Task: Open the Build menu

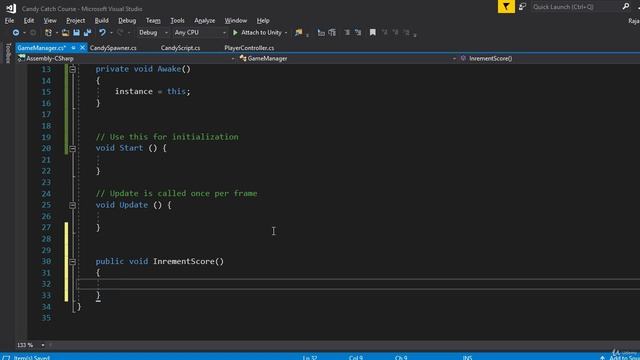Action: click(x=101, y=20)
